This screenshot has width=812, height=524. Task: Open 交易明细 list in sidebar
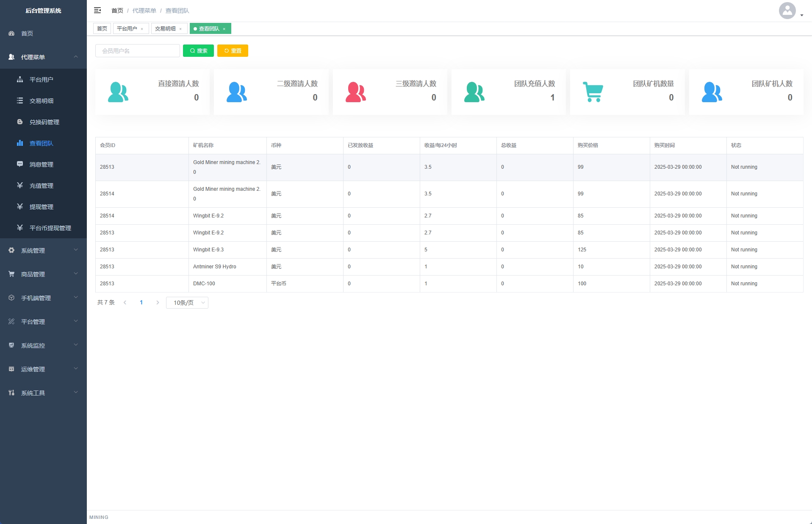pyautogui.click(x=41, y=101)
